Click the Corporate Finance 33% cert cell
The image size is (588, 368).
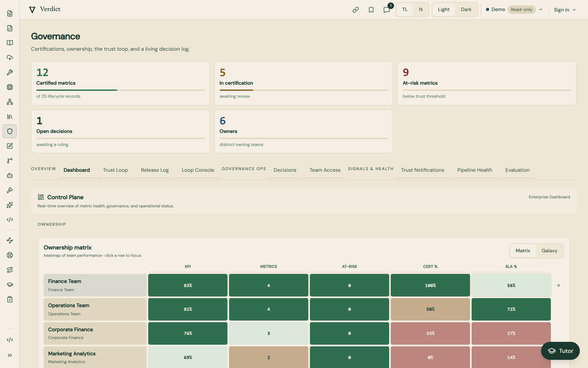point(430,333)
